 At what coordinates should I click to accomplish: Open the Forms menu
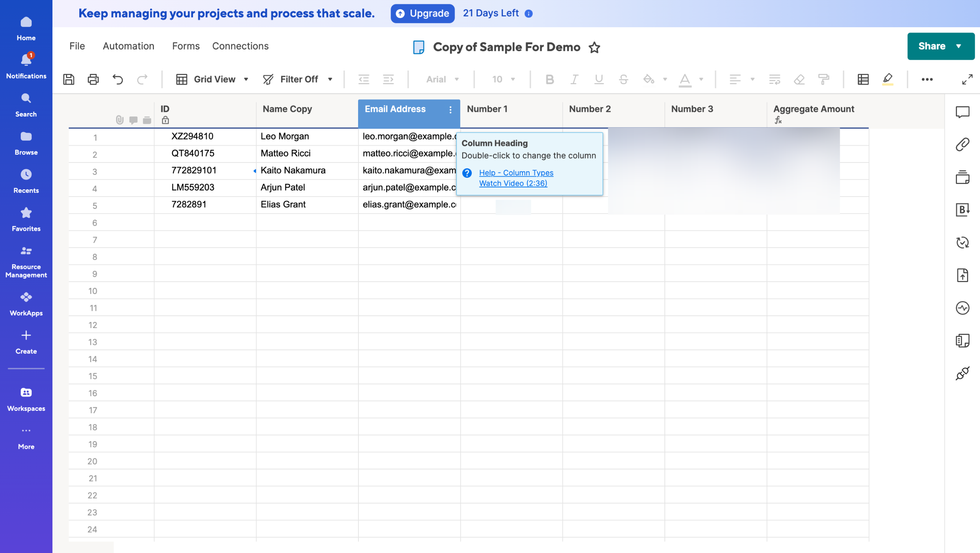(x=186, y=46)
